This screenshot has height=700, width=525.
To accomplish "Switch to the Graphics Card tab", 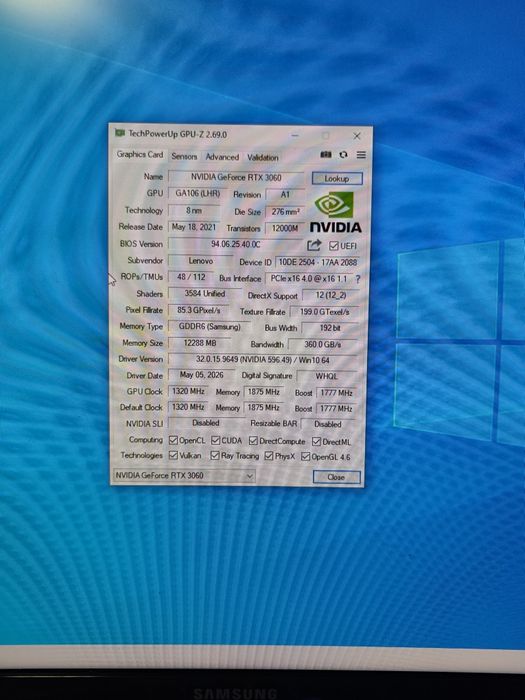I will pyautogui.click(x=140, y=154).
